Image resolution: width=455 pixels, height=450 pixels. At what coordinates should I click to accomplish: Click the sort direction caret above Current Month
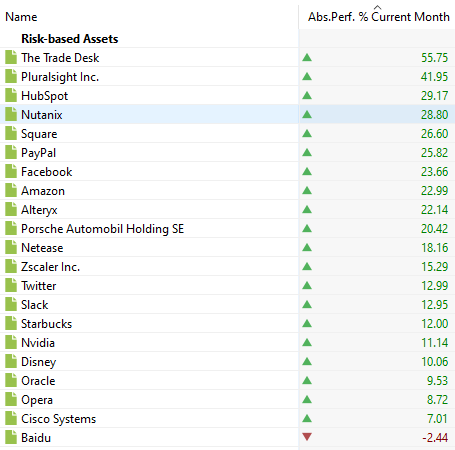click(x=377, y=7)
